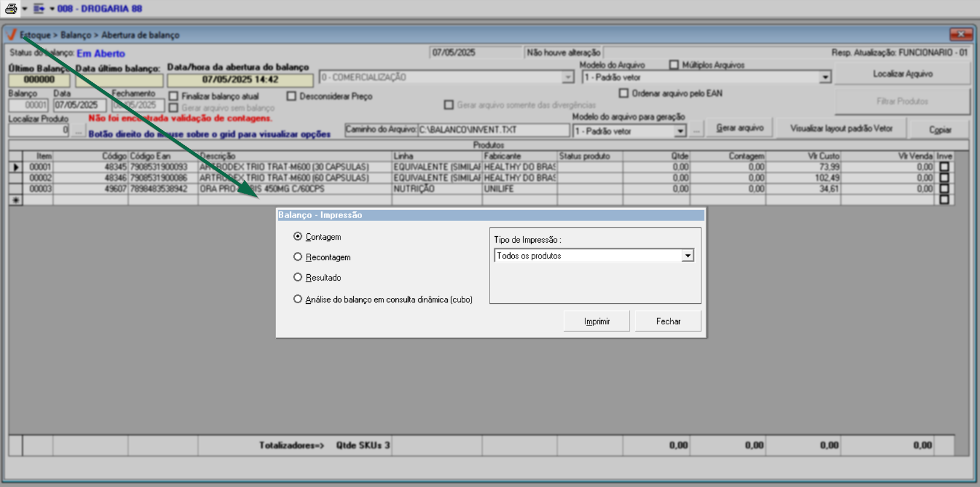
Task: Select the Recontagem radio option
Action: pos(298,257)
